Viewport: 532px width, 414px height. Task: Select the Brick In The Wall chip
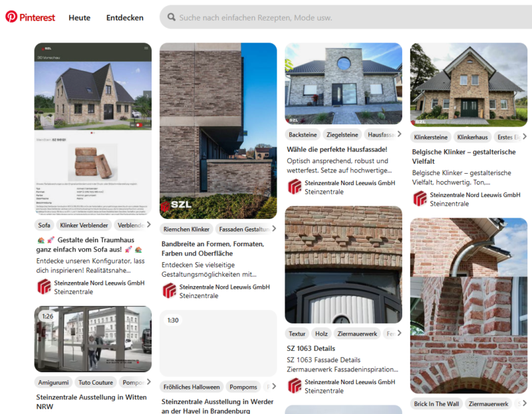pos(436,404)
